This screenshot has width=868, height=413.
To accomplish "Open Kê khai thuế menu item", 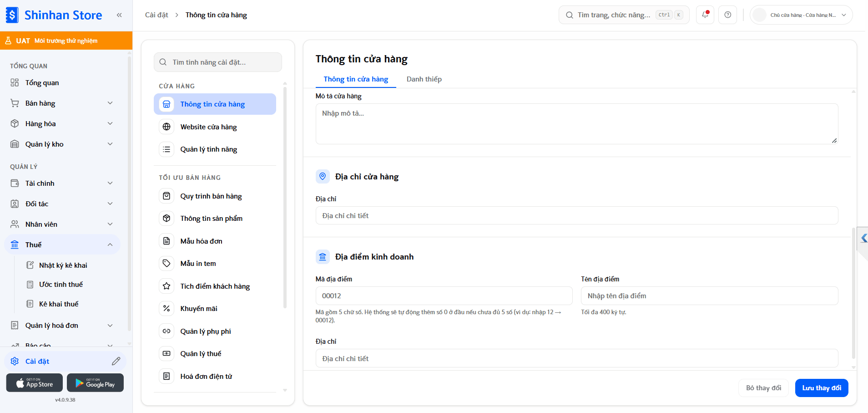I will click(59, 304).
